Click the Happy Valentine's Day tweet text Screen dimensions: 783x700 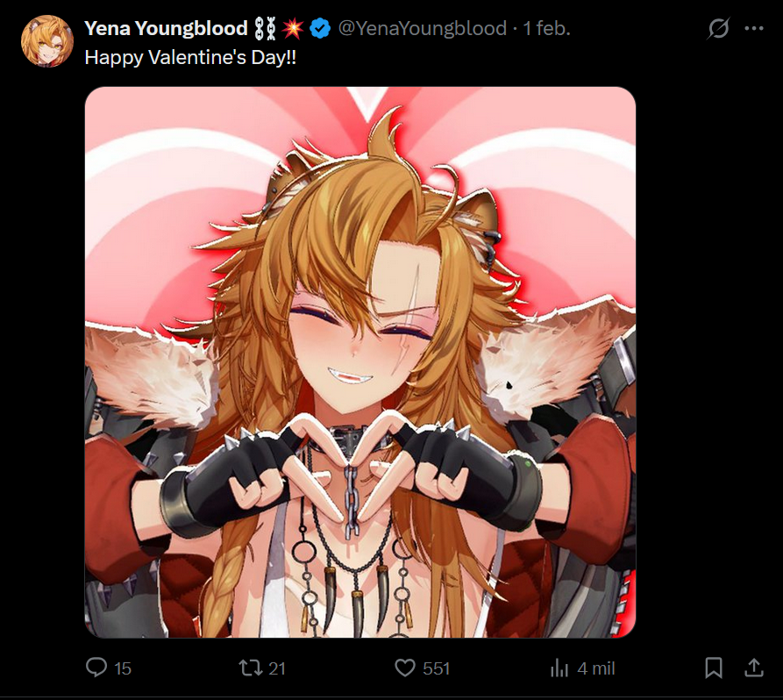pos(190,58)
